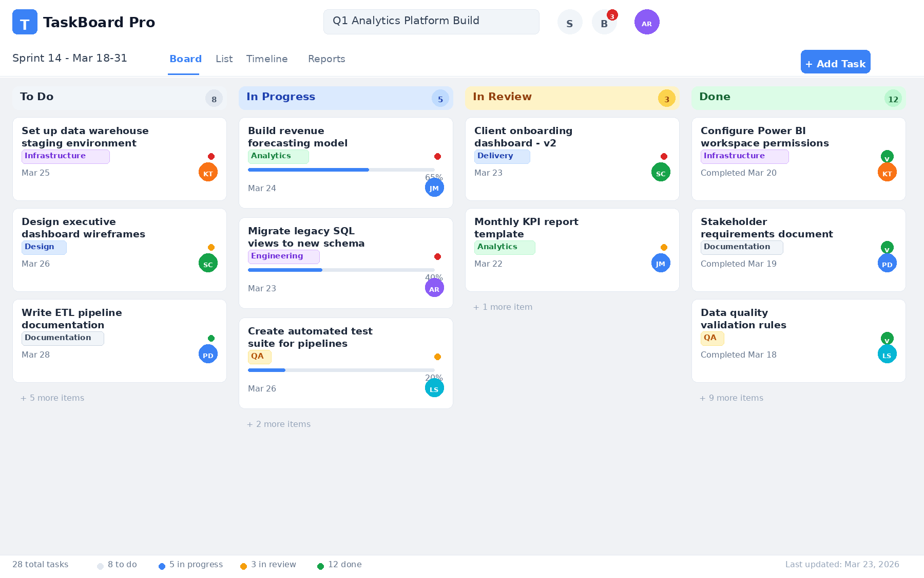Open AR user profile avatar in header

coord(647,22)
